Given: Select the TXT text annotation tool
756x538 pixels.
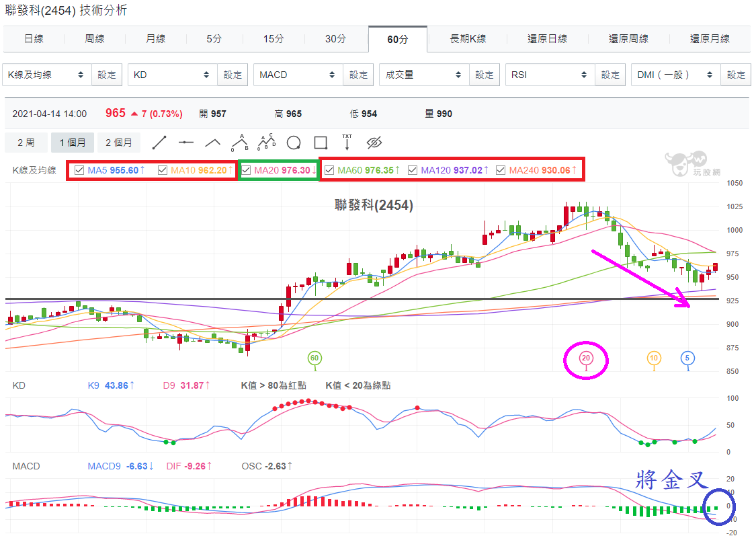Looking at the screenshot, I should pyautogui.click(x=347, y=143).
